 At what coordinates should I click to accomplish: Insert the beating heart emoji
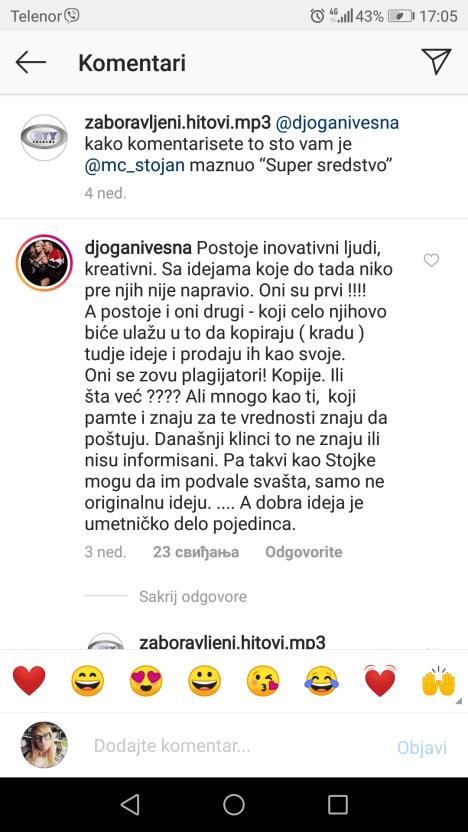[x=380, y=681]
